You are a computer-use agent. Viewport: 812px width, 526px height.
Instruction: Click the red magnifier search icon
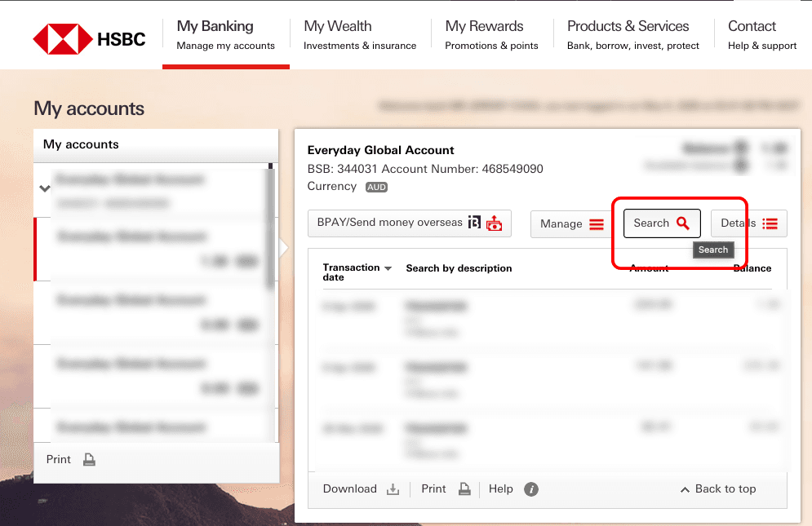(x=683, y=223)
